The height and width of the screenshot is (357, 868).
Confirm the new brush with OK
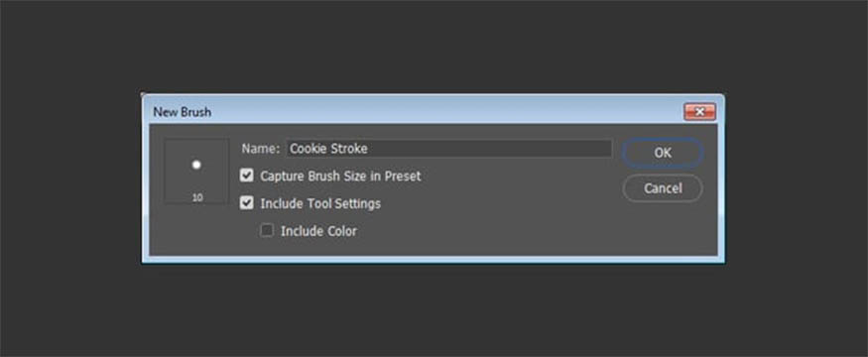[663, 153]
